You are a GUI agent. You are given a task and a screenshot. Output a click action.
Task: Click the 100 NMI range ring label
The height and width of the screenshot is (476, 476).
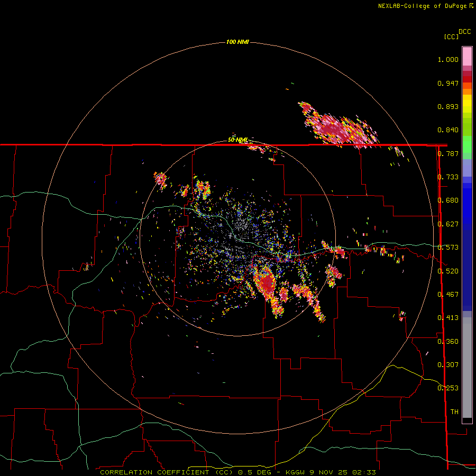coord(237,42)
